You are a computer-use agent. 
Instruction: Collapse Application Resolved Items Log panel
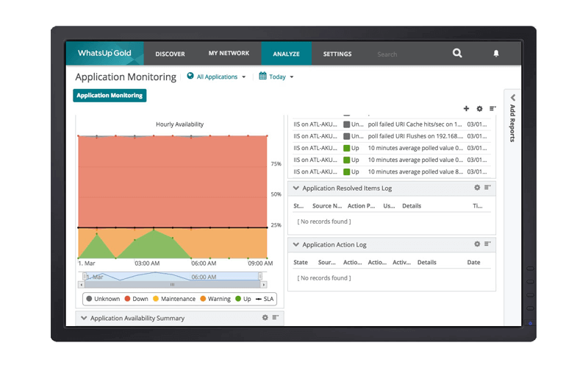tap(296, 188)
